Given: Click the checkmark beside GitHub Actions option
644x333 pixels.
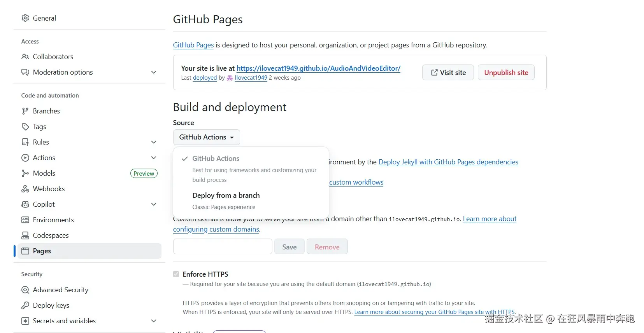Looking at the screenshot, I should [185, 159].
